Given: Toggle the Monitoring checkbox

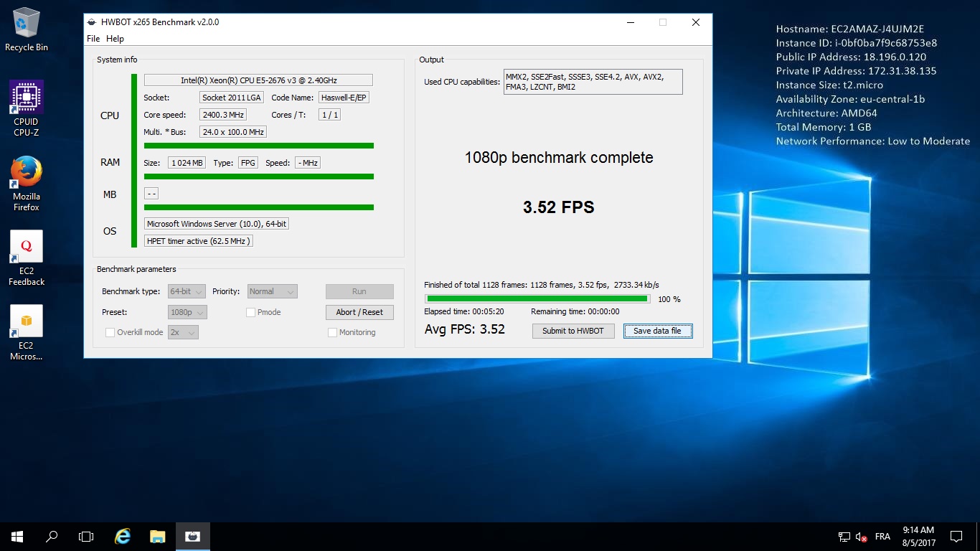Looking at the screenshot, I should (x=332, y=332).
